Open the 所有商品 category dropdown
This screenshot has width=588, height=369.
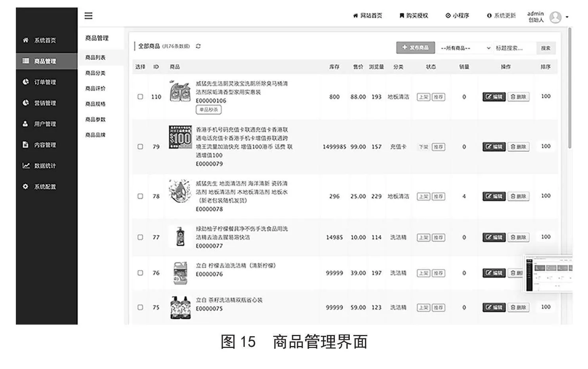point(465,48)
